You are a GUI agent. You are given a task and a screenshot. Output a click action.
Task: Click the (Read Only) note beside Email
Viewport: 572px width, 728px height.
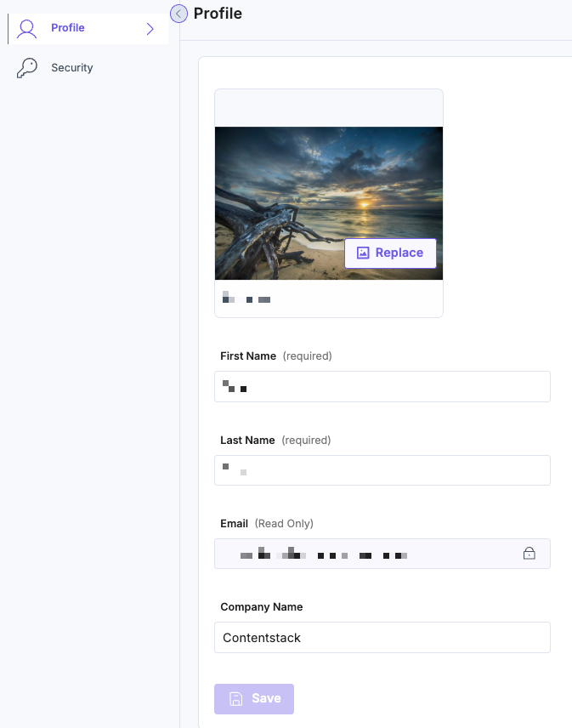click(284, 524)
